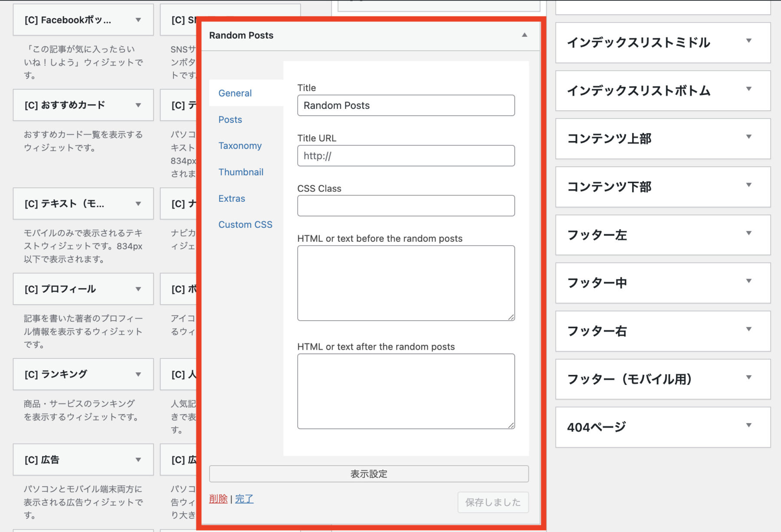This screenshot has height=532, width=781.
Task: Click the プロフィール widget description text
Action: click(83, 332)
